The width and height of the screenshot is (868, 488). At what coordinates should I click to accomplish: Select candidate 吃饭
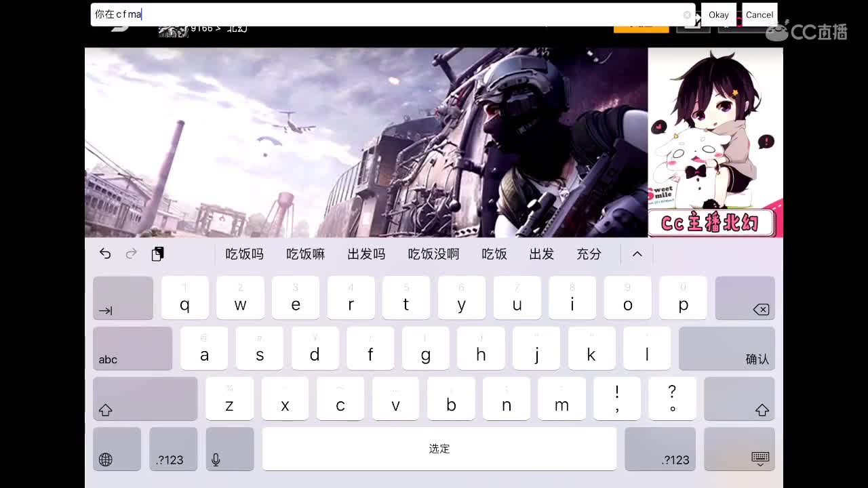click(x=494, y=254)
